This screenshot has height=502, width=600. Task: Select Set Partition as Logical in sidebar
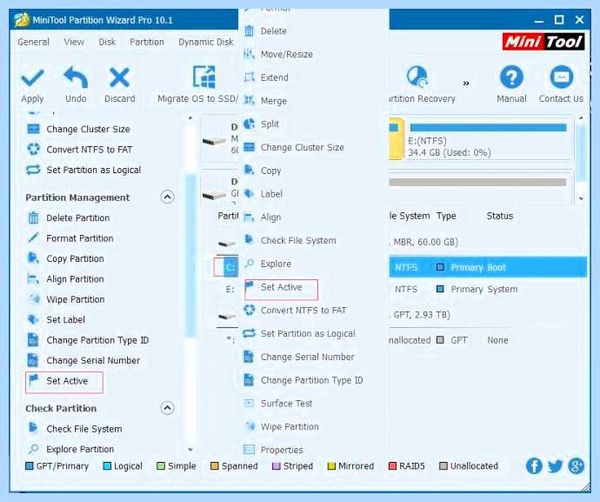(x=84, y=170)
